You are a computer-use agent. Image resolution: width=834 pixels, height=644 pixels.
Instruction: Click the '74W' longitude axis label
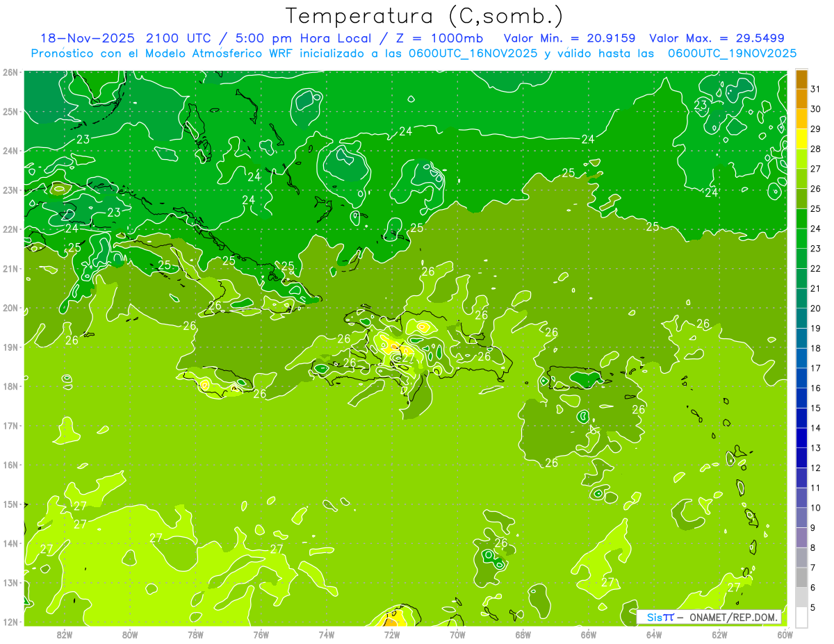tap(327, 634)
